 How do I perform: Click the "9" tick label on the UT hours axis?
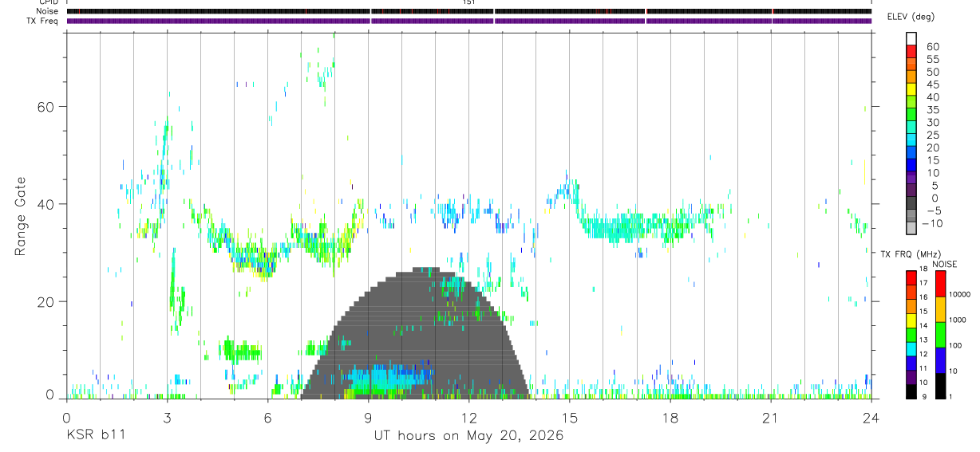click(x=368, y=417)
